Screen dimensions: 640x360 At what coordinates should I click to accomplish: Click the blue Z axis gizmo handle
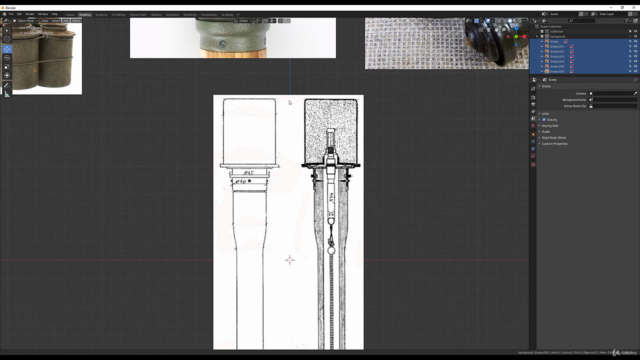(516, 29)
